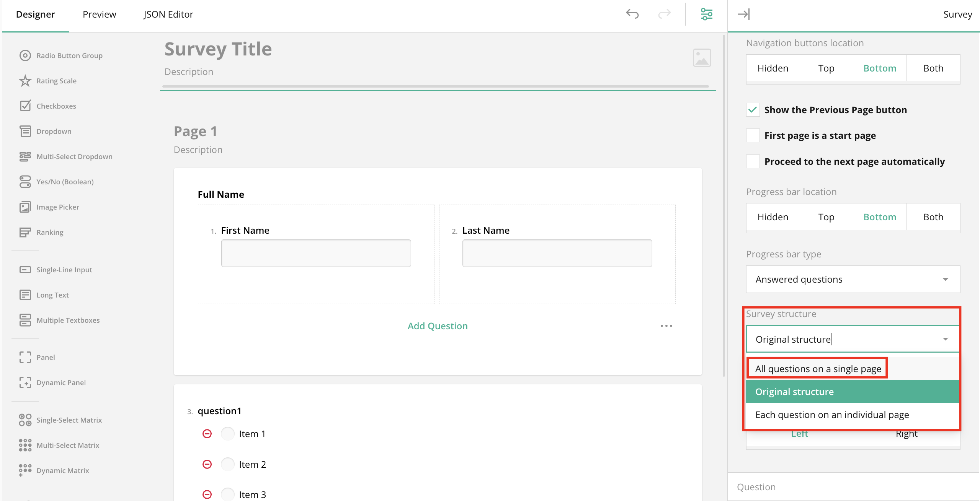Screen dimensions: 980x501
Task: Open the JSON Editor tab
Action: click(x=168, y=14)
